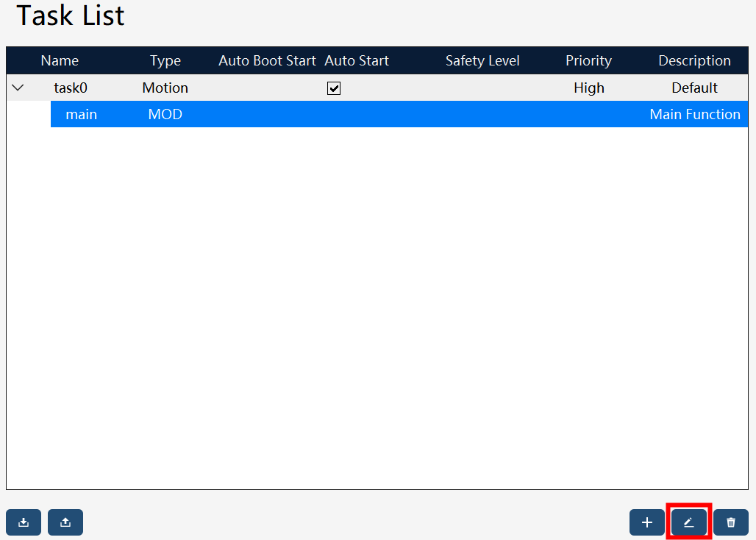Viewport: 756px width, 540px height.
Task: Select the main MOD row
Action: click(x=399, y=114)
